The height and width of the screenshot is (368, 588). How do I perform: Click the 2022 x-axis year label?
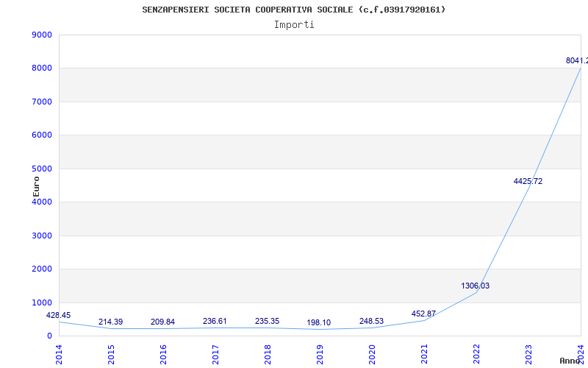pos(476,354)
